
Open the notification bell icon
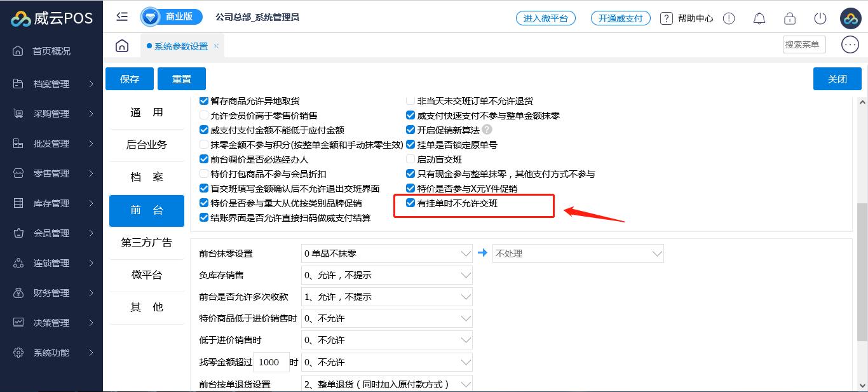pyautogui.click(x=759, y=18)
